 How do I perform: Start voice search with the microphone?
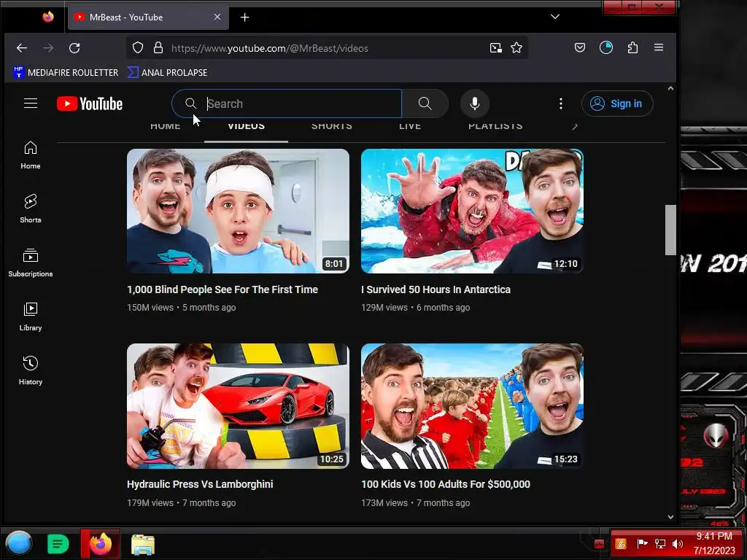click(474, 104)
